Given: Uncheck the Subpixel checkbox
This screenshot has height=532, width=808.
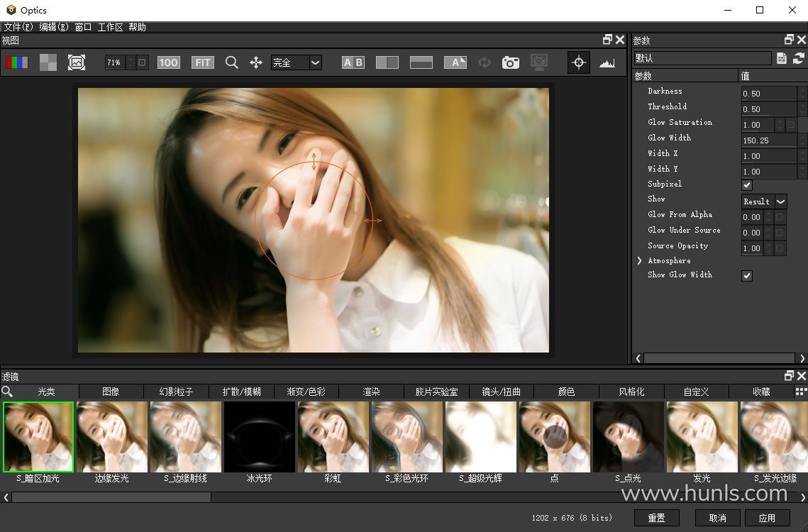Looking at the screenshot, I should pos(747,184).
